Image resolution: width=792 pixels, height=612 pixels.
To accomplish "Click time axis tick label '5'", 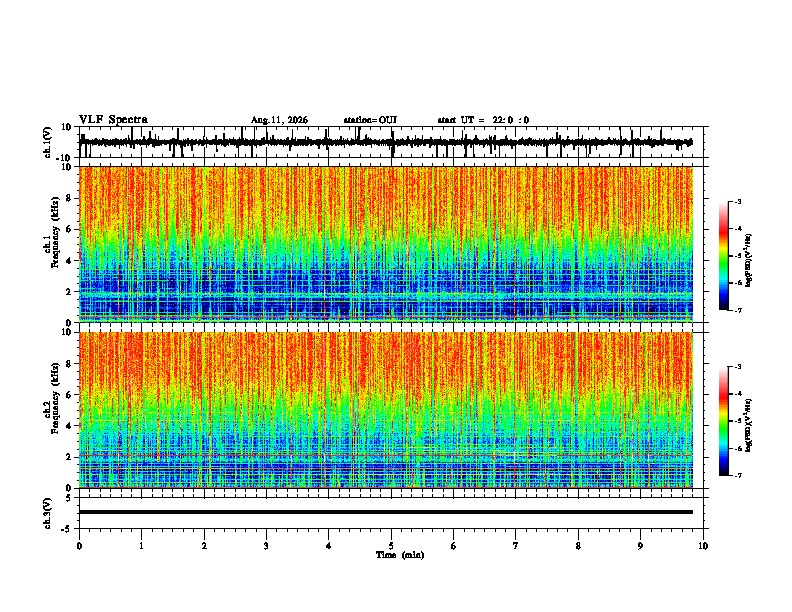I will click(391, 546).
